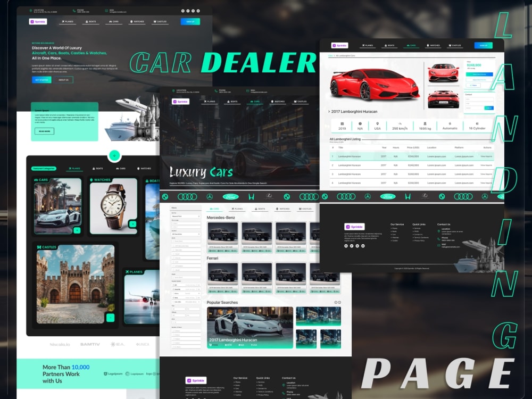Click View Inquire in Lamborghini listing row 1
The height and width of the screenshot is (399, 532).
coord(486,156)
